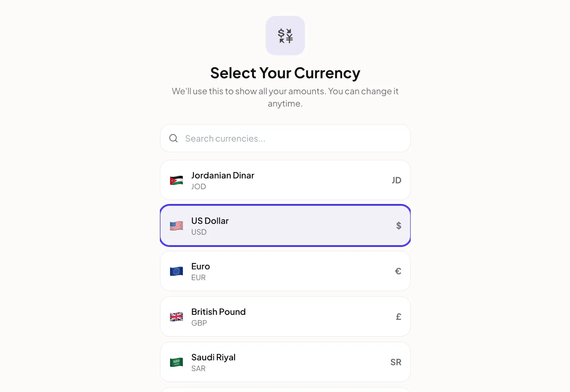Click the United Kingdom flag icon

[176, 317]
